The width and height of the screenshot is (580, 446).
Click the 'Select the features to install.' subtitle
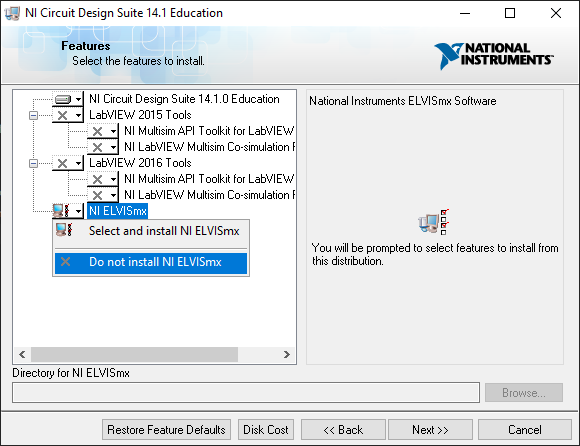[x=138, y=61]
